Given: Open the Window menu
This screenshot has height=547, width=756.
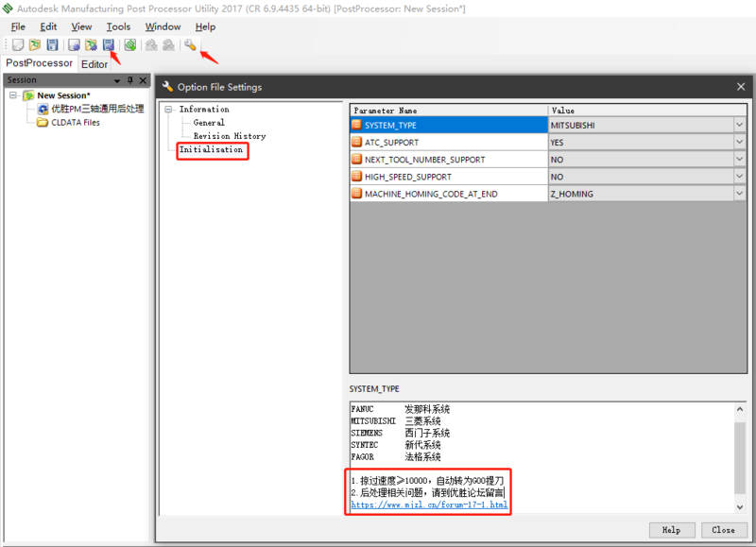Looking at the screenshot, I should [x=163, y=27].
